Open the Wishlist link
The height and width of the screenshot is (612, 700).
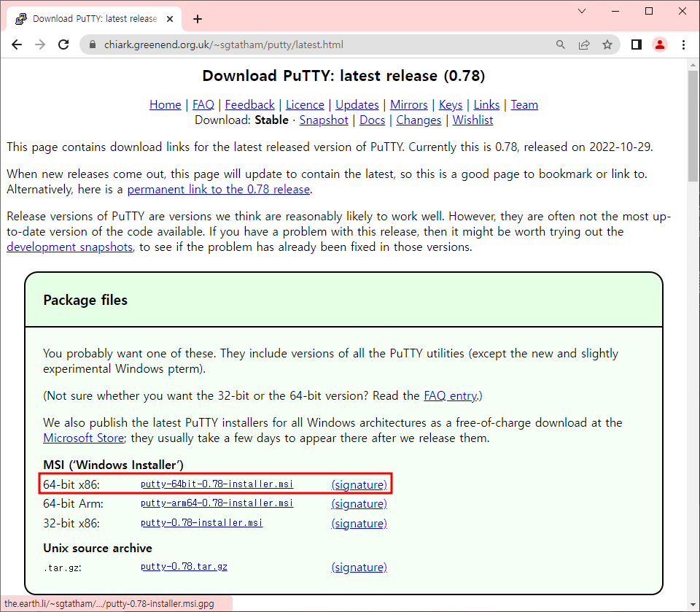pyautogui.click(x=472, y=120)
